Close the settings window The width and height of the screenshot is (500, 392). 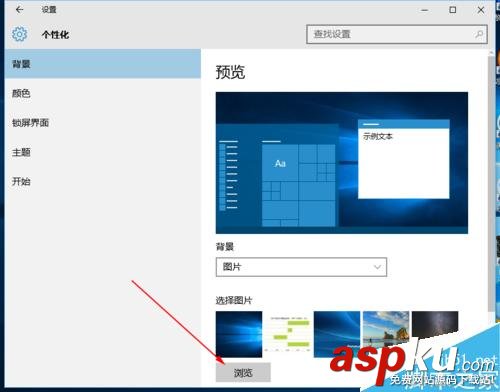click(x=481, y=10)
